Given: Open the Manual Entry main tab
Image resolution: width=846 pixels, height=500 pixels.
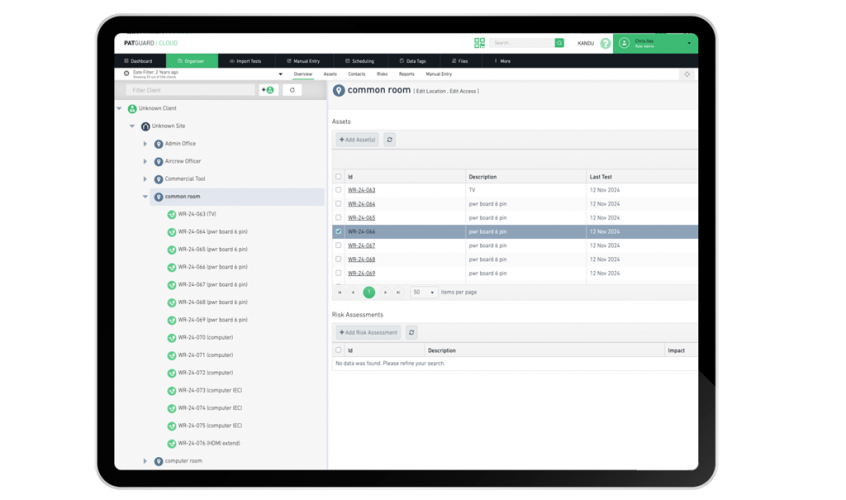Looking at the screenshot, I should pyautogui.click(x=304, y=61).
